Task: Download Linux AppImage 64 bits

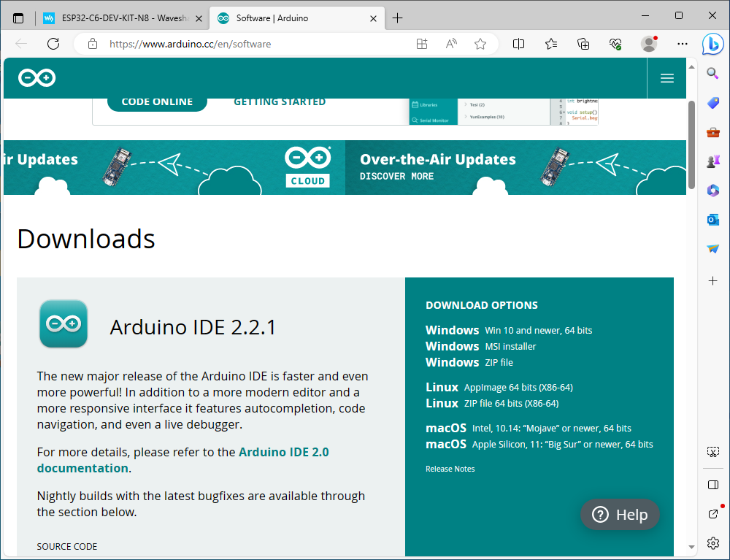Action: coord(499,387)
